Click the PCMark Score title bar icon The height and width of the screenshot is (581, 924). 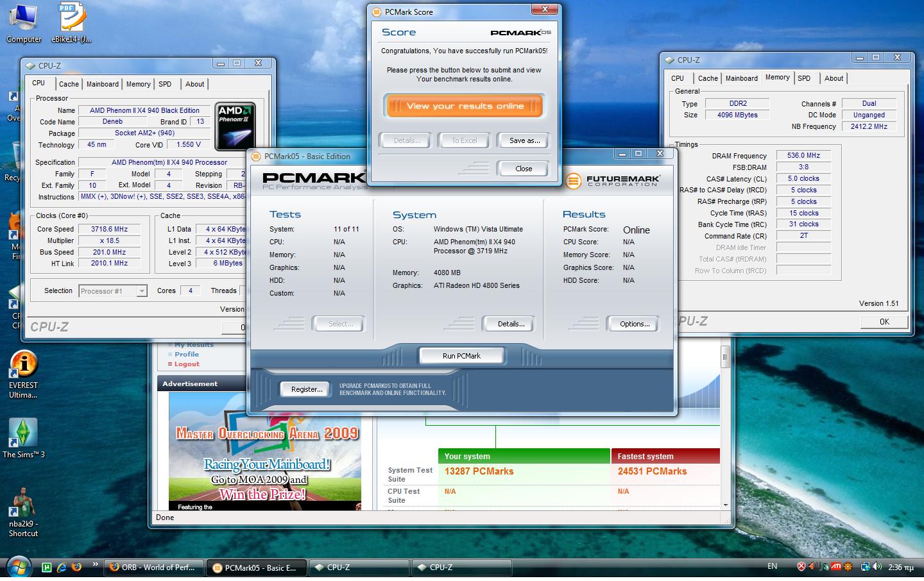[377, 12]
